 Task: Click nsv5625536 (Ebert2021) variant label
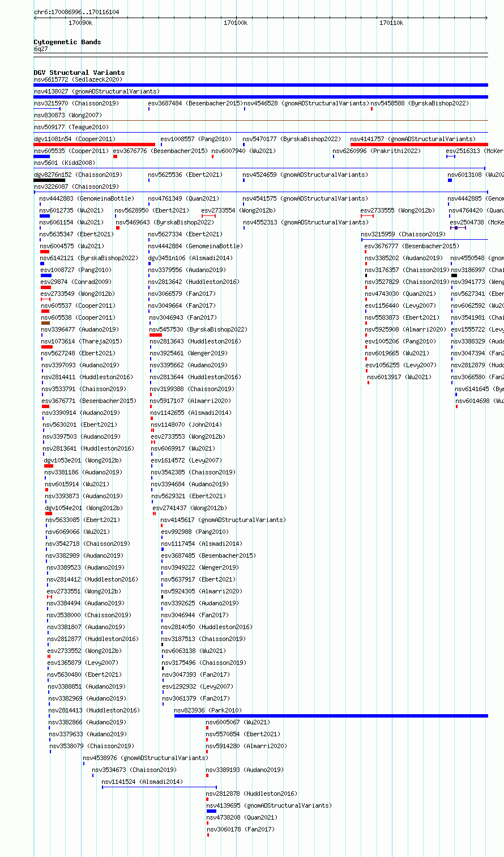point(186,175)
